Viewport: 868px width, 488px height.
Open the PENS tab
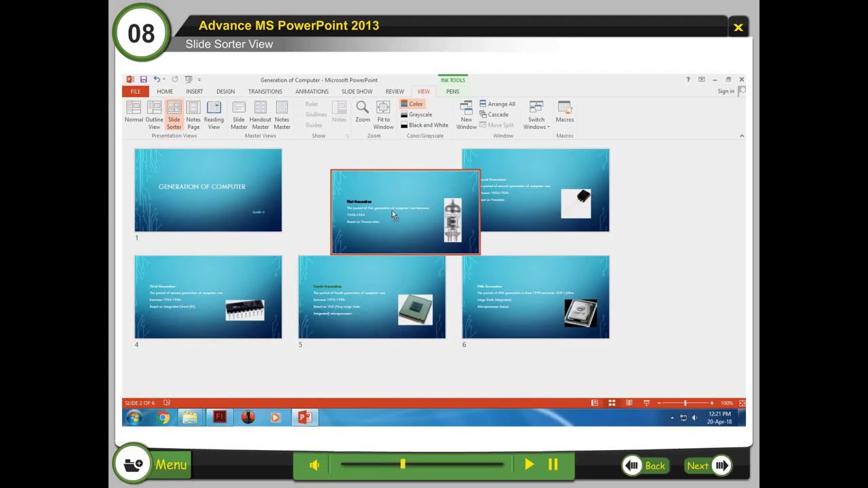(x=452, y=91)
